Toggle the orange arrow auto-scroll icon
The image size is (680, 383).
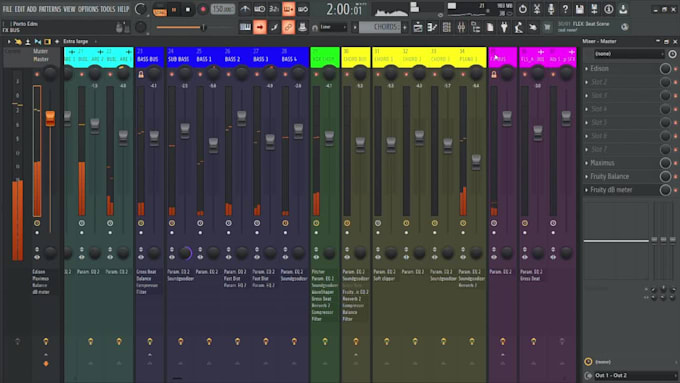tap(259, 27)
